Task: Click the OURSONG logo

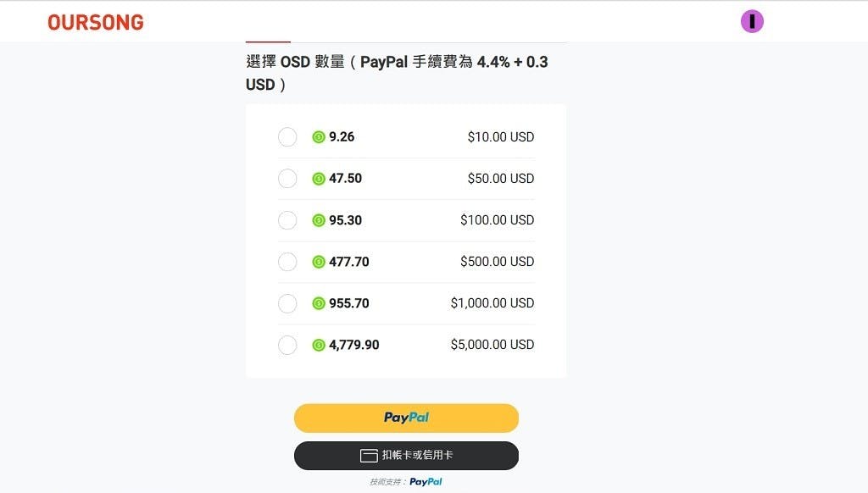Action: point(96,22)
